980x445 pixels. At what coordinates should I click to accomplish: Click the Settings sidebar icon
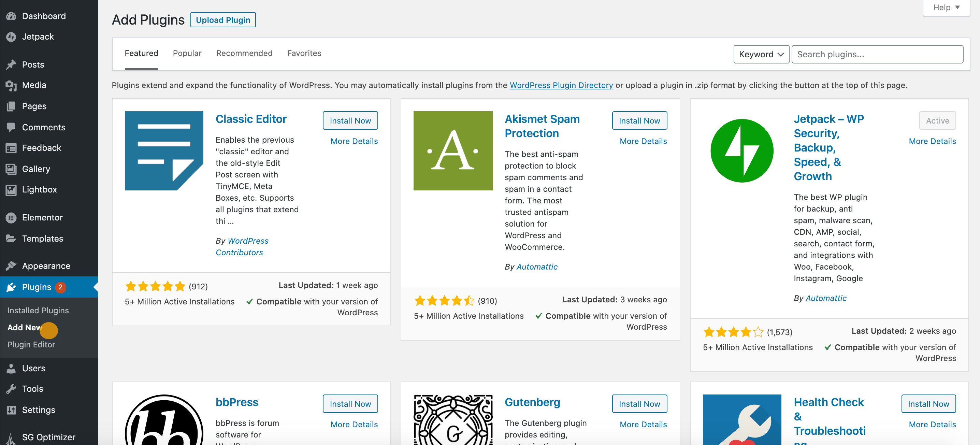tap(11, 410)
